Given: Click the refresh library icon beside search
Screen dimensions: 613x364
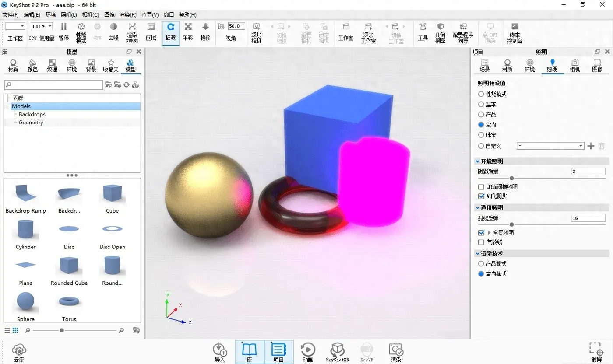Looking at the screenshot, I should [126, 85].
